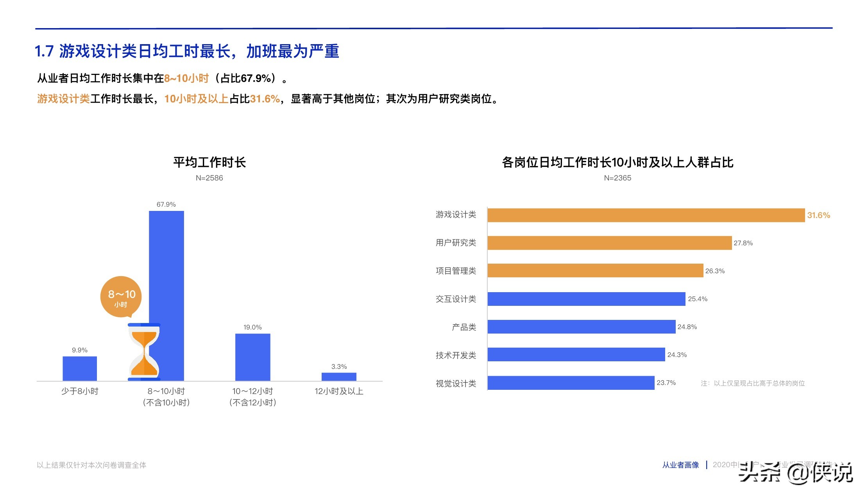Click the blue bar for 10~12小时

point(253,357)
